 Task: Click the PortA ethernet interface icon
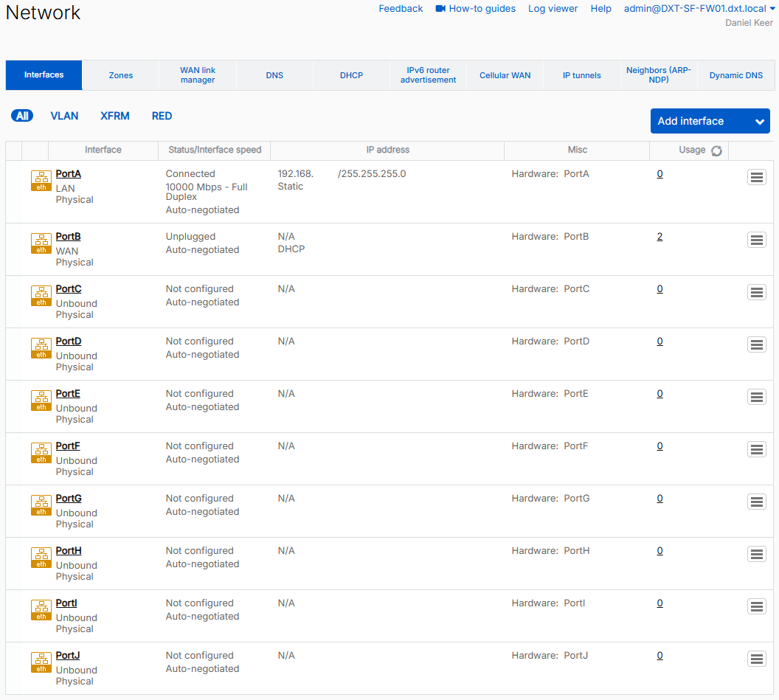(x=41, y=180)
